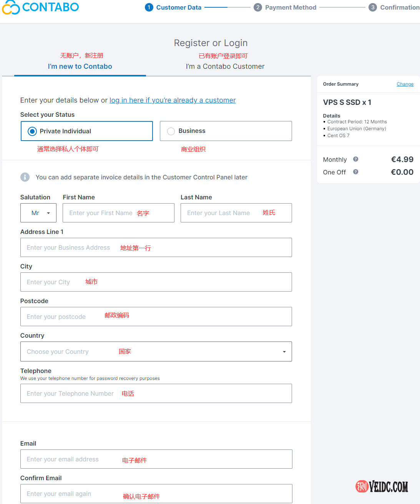The width and height of the screenshot is (420, 504).
Task: Click the Monthly price help icon
Action: pyautogui.click(x=356, y=159)
